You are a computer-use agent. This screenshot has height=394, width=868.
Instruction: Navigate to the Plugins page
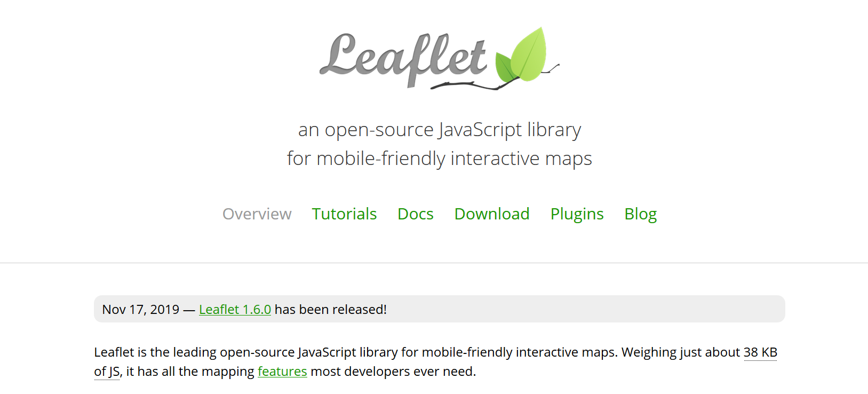point(577,214)
